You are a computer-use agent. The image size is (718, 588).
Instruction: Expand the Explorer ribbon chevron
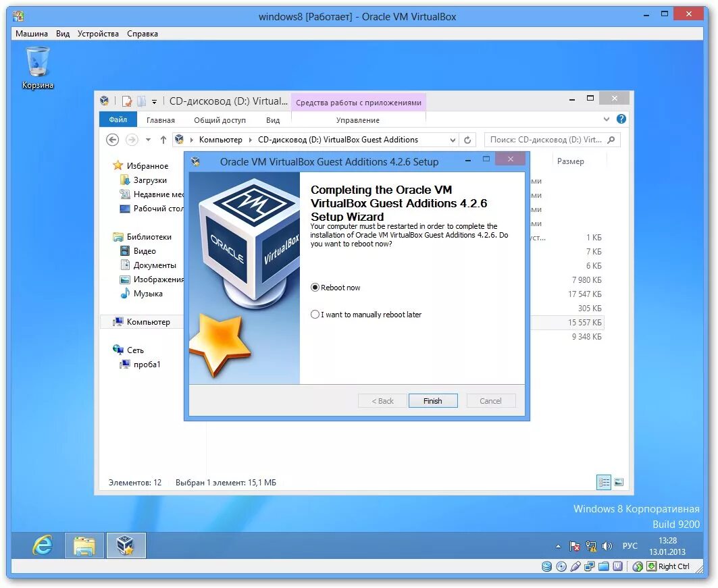click(607, 119)
